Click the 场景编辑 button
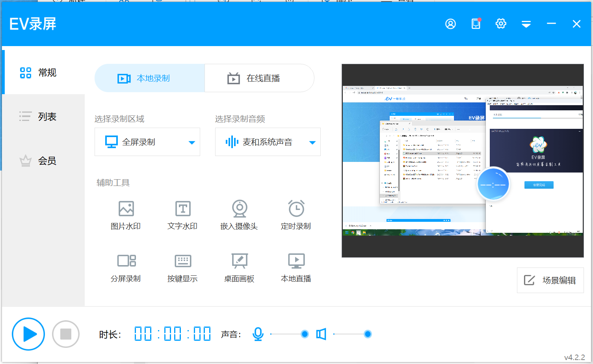 (550, 280)
